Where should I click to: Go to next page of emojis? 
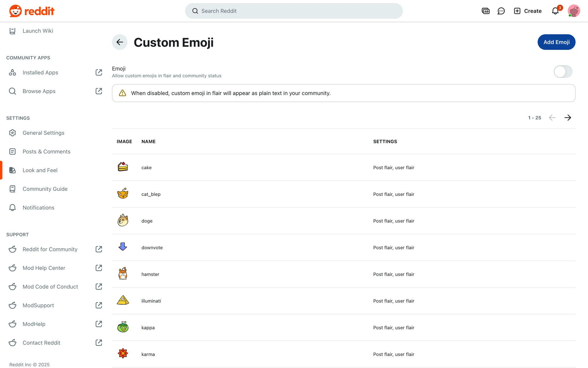coord(567,118)
